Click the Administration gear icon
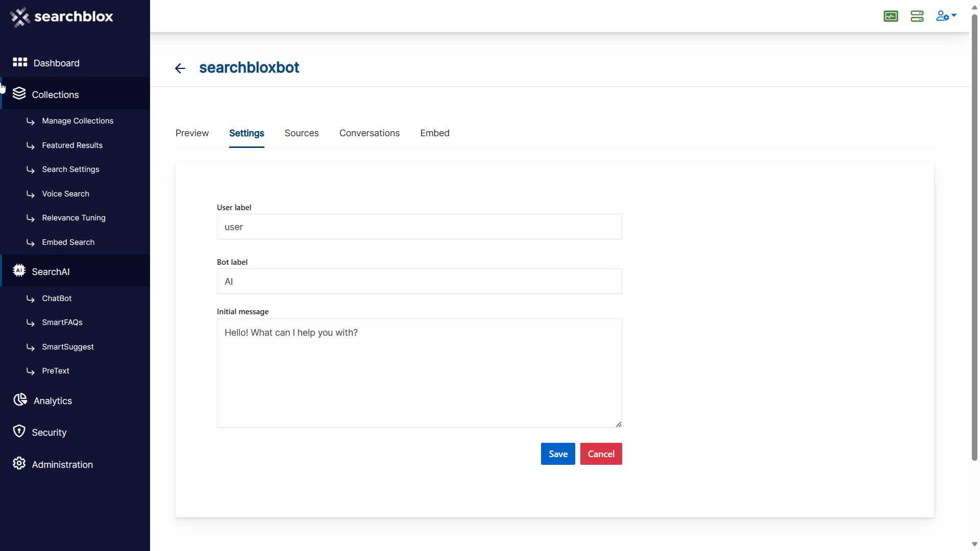 [19, 464]
